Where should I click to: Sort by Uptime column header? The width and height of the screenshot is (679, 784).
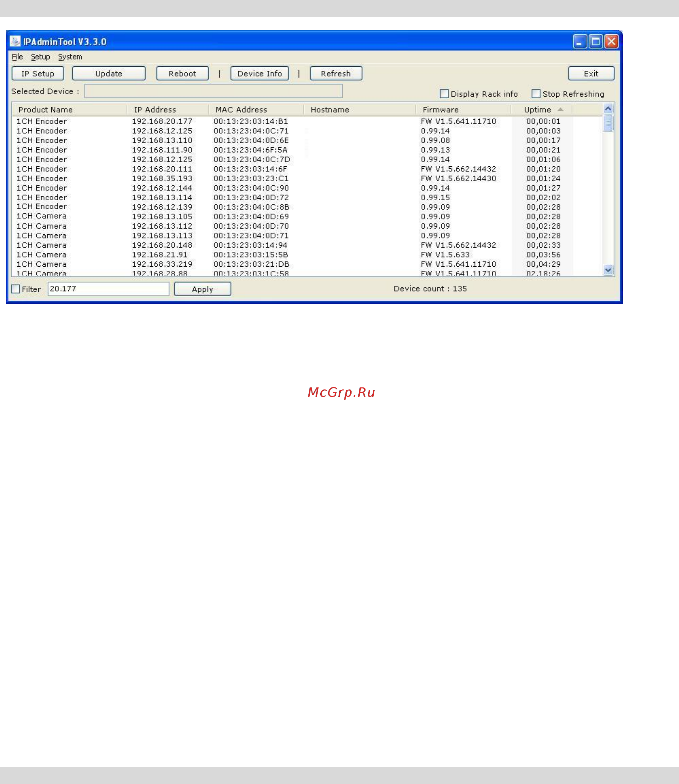click(x=542, y=110)
